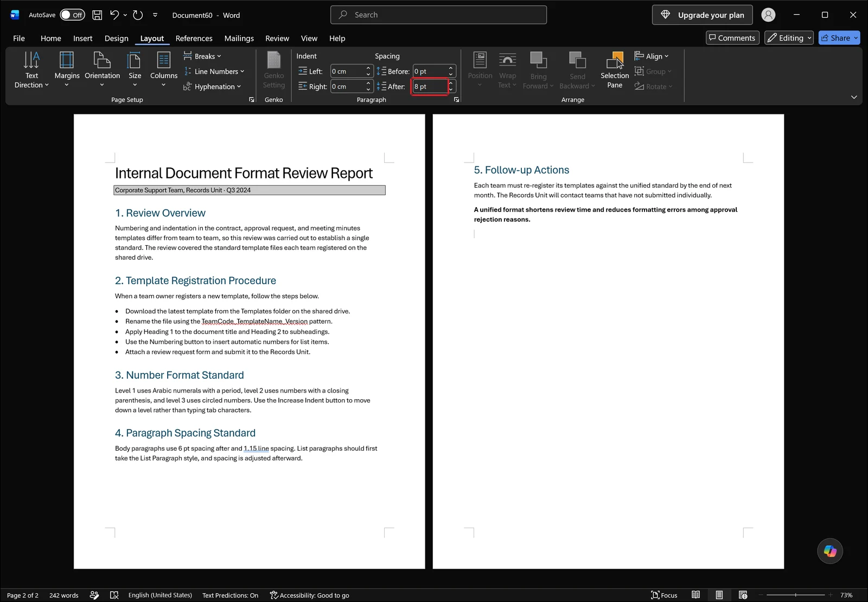
Task: Switch to the Home tab
Action: click(x=51, y=39)
